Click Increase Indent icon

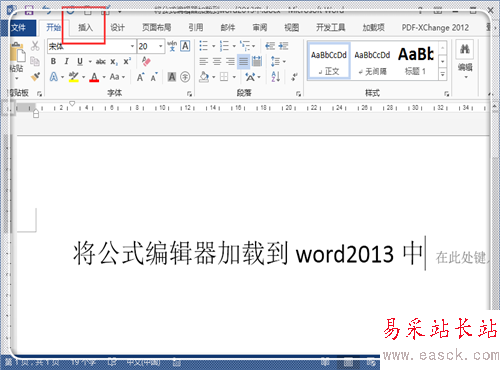point(283,46)
